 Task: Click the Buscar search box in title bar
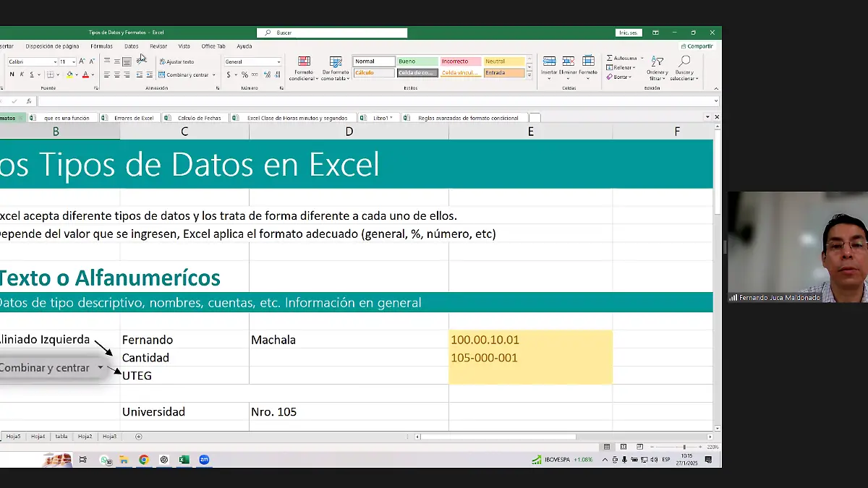(332, 33)
